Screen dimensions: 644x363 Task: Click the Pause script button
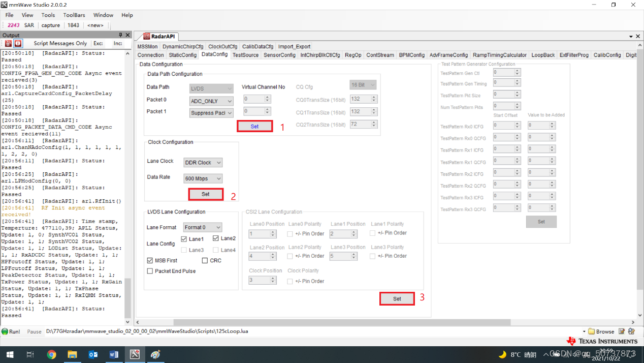point(34,331)
